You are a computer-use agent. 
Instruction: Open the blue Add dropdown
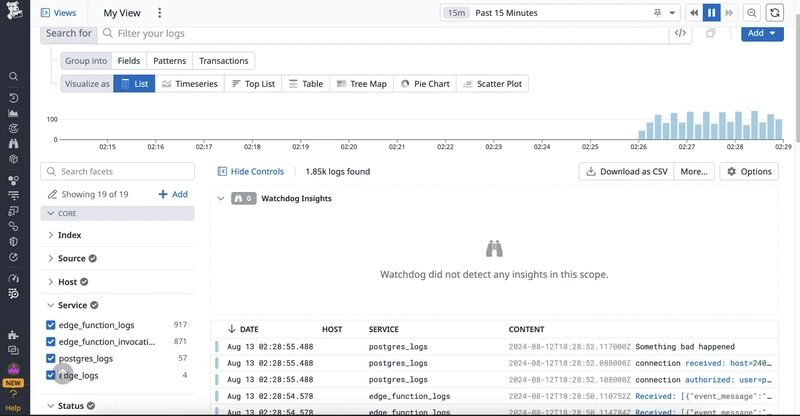click(762, 33)
